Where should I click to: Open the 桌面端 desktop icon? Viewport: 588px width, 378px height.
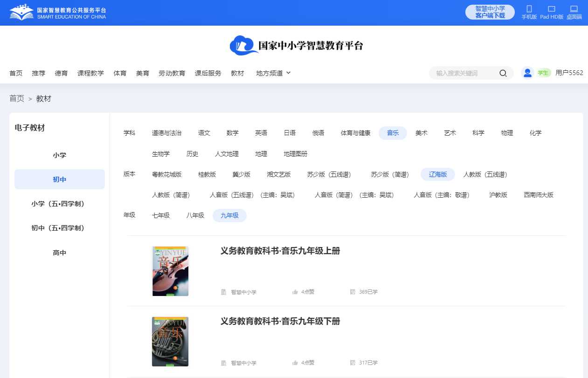click(x=574, y=9)
